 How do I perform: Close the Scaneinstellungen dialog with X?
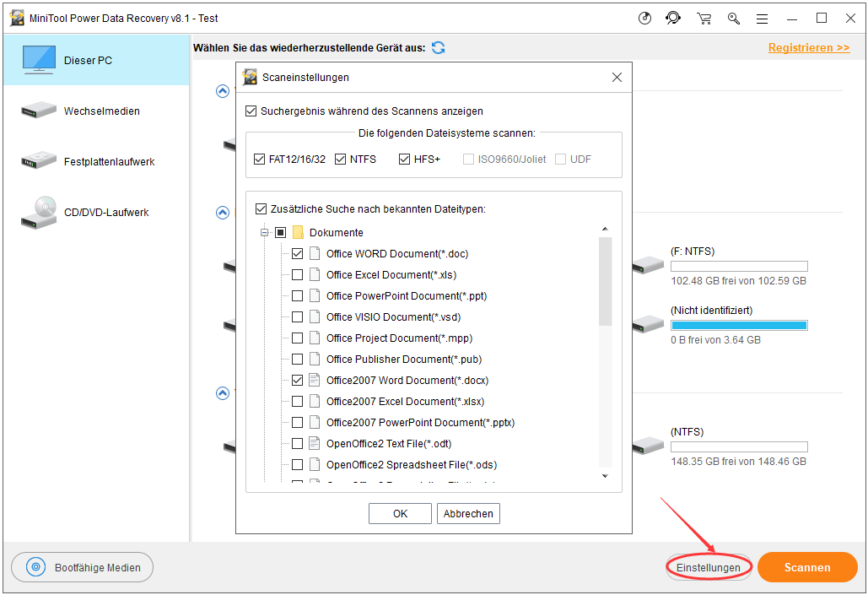tap(617, 78)
